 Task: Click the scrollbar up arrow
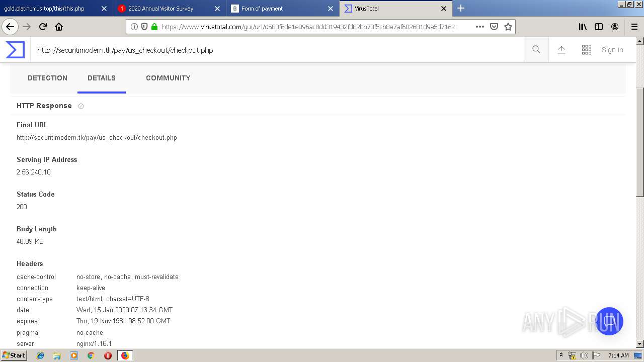click(640, 41)
